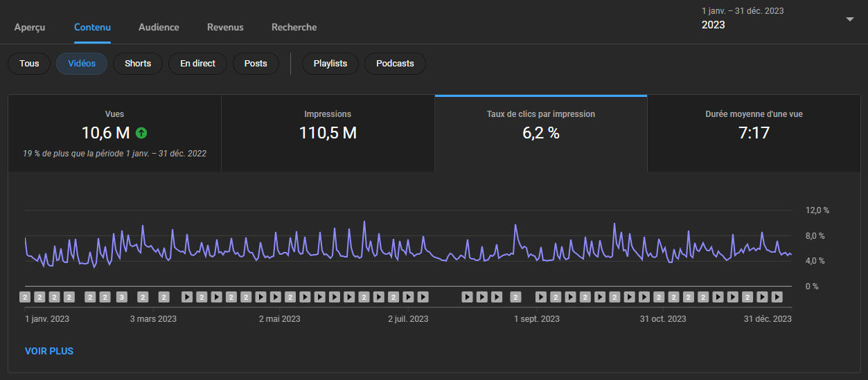Select the timeline marker labeled 3

121,297
